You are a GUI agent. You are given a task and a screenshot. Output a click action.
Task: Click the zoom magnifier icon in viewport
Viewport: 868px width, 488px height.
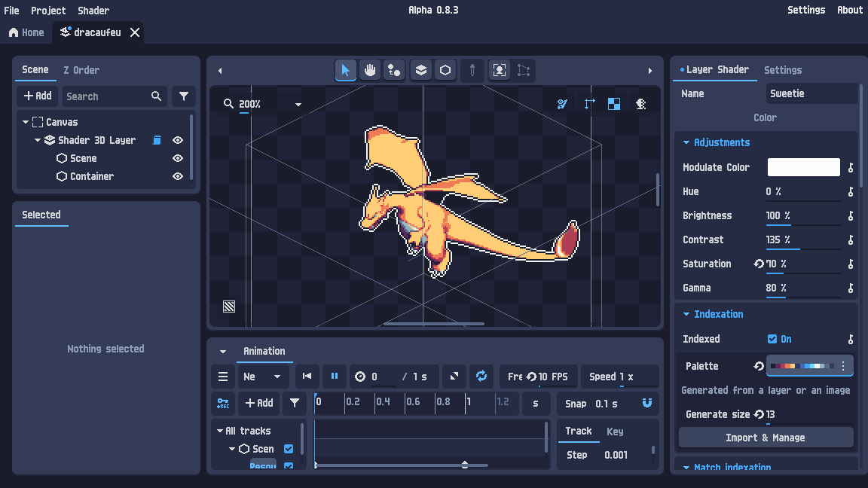coord(228,103)
